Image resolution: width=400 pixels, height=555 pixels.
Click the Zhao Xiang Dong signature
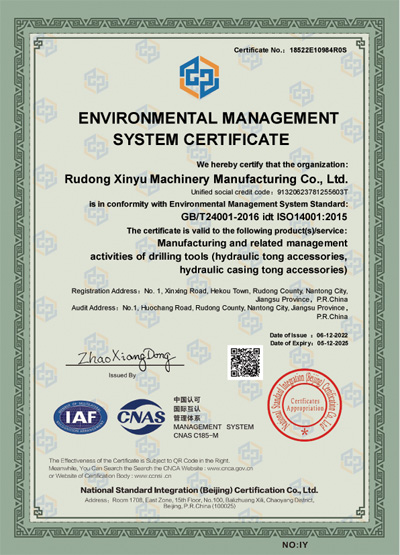pos(126,359)
